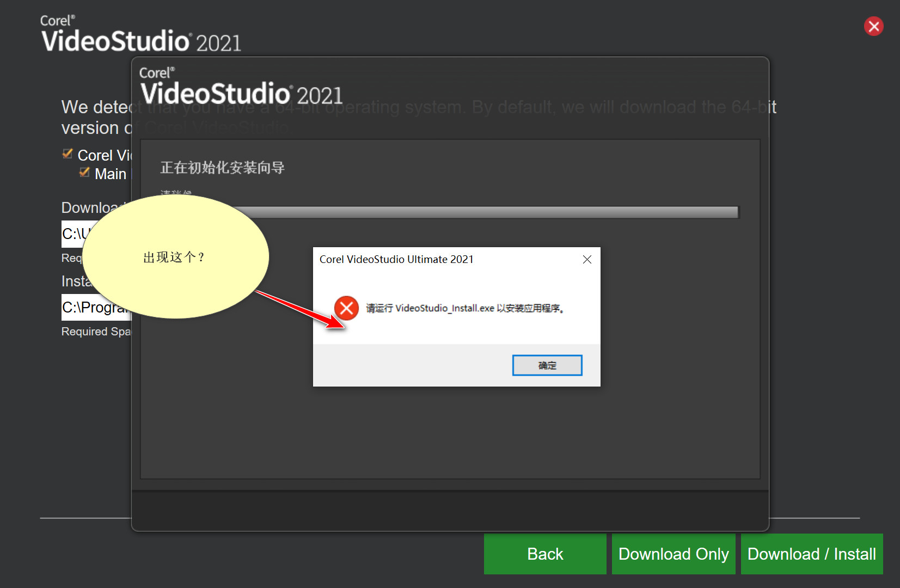Click the Corel VideoStudio Ultimate 2021 dialog title

point(396,260)
